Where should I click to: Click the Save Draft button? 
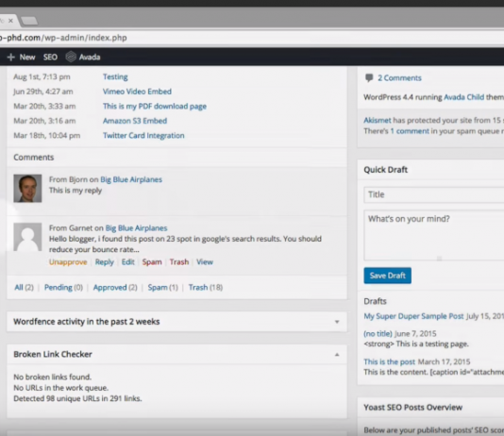[x=387, y=276]
